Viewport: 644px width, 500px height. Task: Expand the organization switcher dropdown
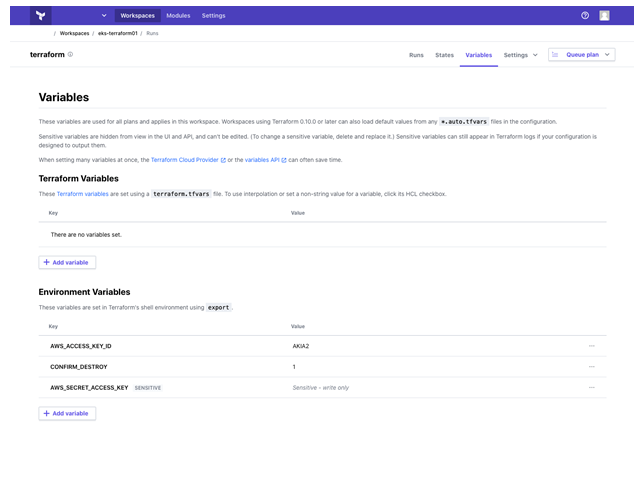pyautogui.click(x=104, y=16)
